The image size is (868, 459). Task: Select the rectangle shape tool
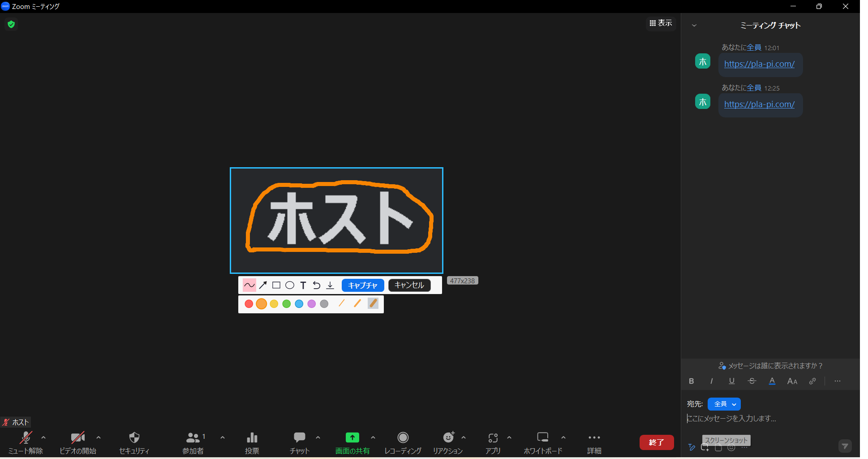(x=276, y=285)
